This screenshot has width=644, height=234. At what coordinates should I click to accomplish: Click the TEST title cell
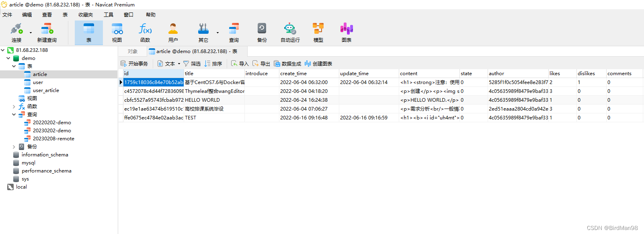tap(214, 118)
